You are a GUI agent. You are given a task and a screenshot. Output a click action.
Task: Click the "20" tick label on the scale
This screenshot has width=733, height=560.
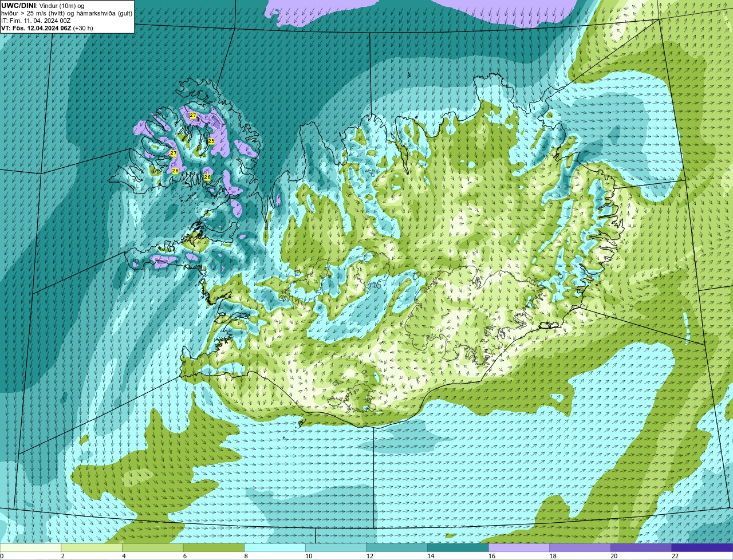click(x=614, y=556)
